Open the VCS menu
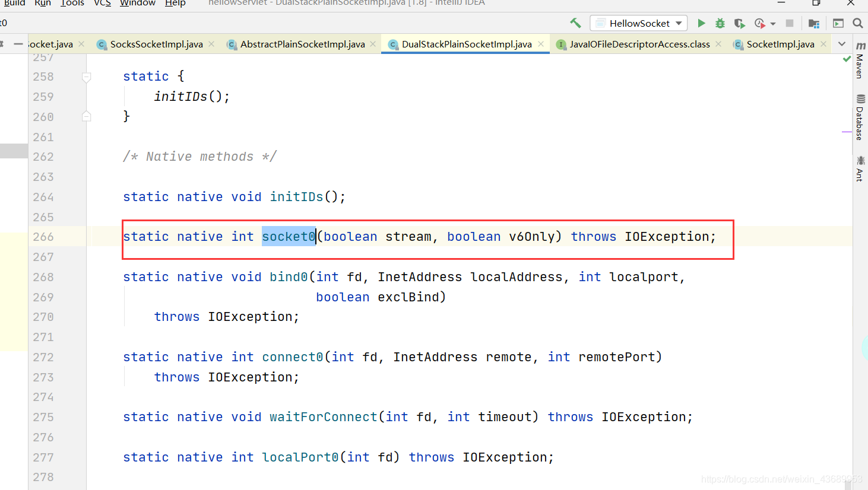Image resolution: width=868 pixels, height=490 pixels. coord(103,3)
